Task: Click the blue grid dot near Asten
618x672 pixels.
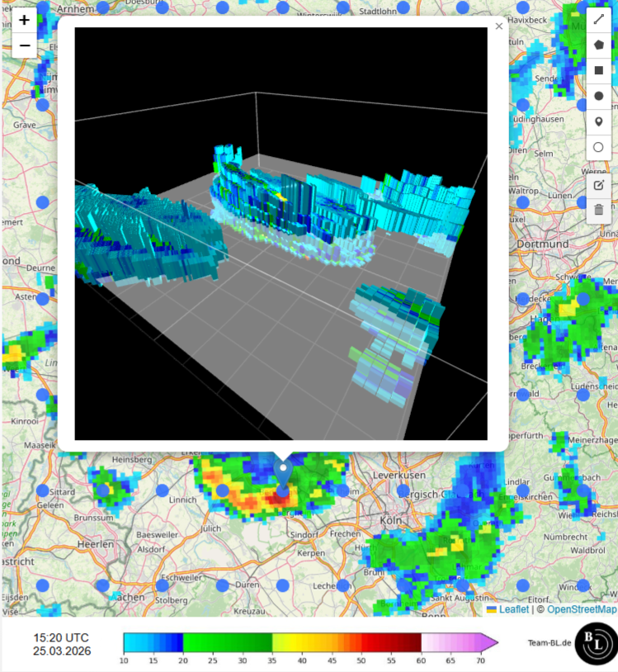Action: click(x=42, y=299)
